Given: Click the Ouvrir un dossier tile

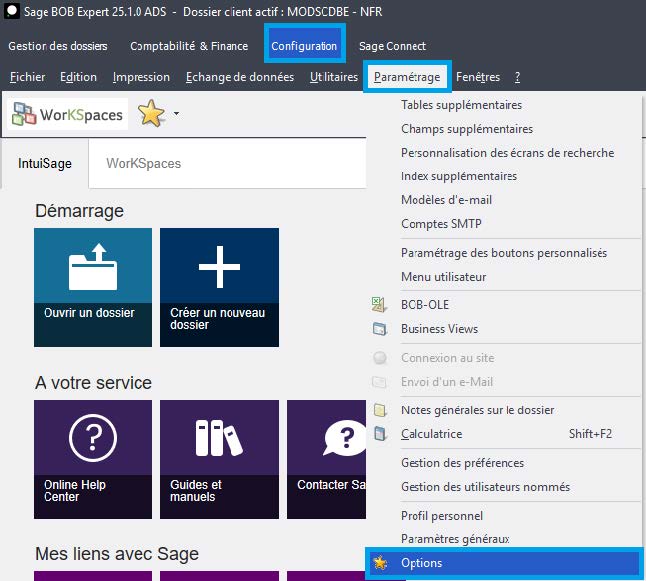Looking at the screenshot, I should point(93,287).
